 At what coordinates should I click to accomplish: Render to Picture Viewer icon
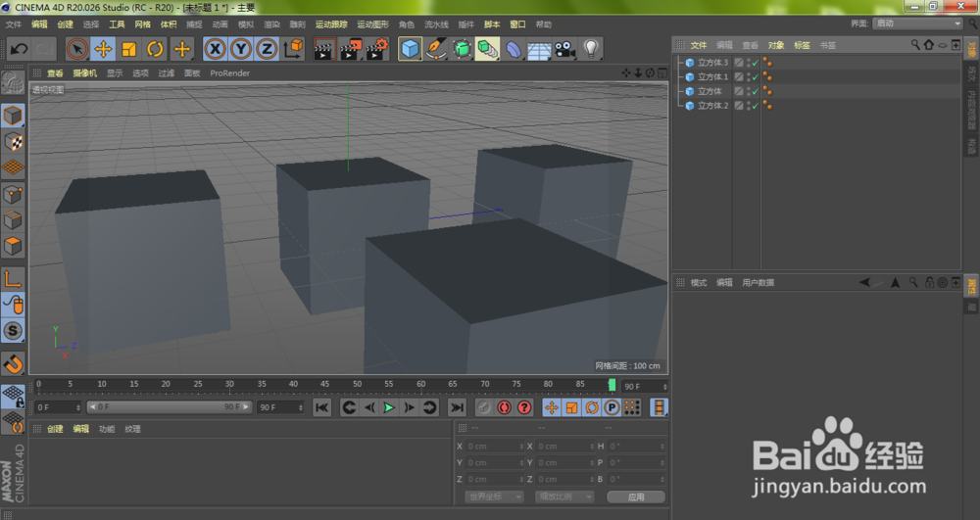[x=351, y=49]
